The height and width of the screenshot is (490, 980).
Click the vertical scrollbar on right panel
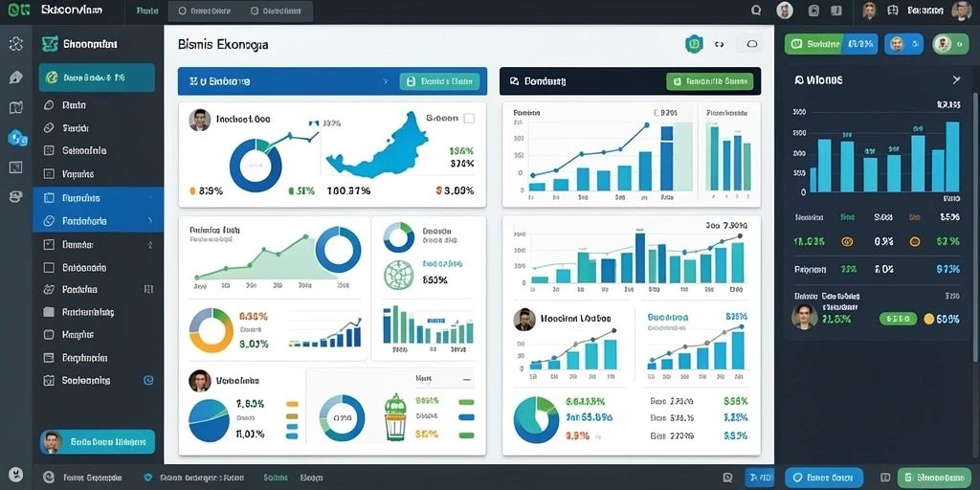click(975, 225)
